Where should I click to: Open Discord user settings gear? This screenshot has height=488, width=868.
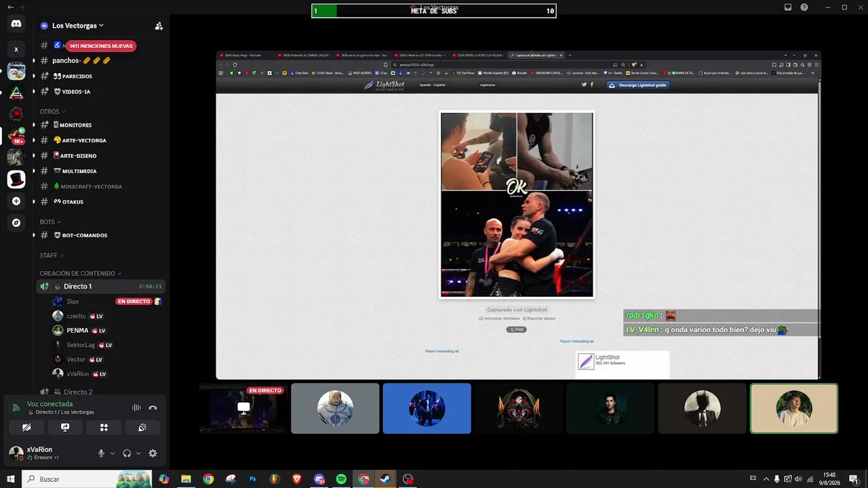click(x=153, y=453)
